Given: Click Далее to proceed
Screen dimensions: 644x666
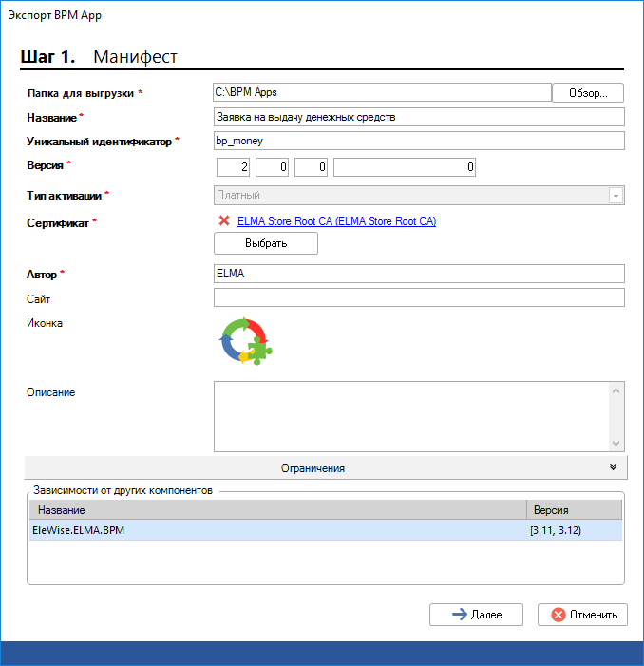Looking at the screenshot, I should 476,615.
